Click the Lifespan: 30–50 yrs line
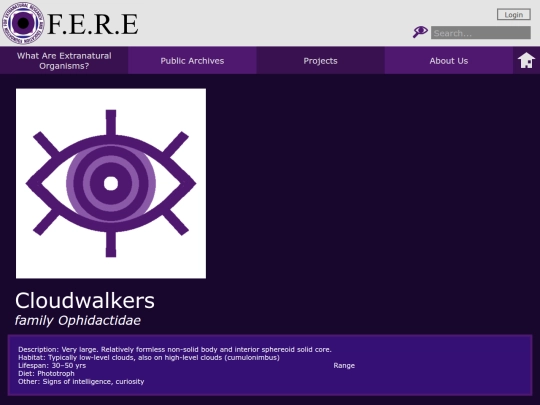540x405 pixels. [52, 365]
